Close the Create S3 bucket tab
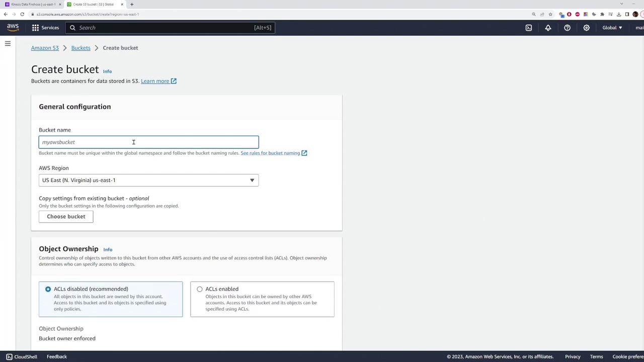Viewport: 644px width, 362px height. (122, 5)
